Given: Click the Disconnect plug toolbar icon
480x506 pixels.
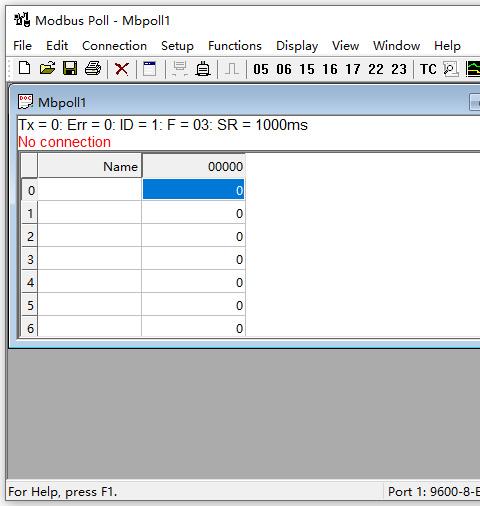Looking at the screenshot, I should pos(203,69).
